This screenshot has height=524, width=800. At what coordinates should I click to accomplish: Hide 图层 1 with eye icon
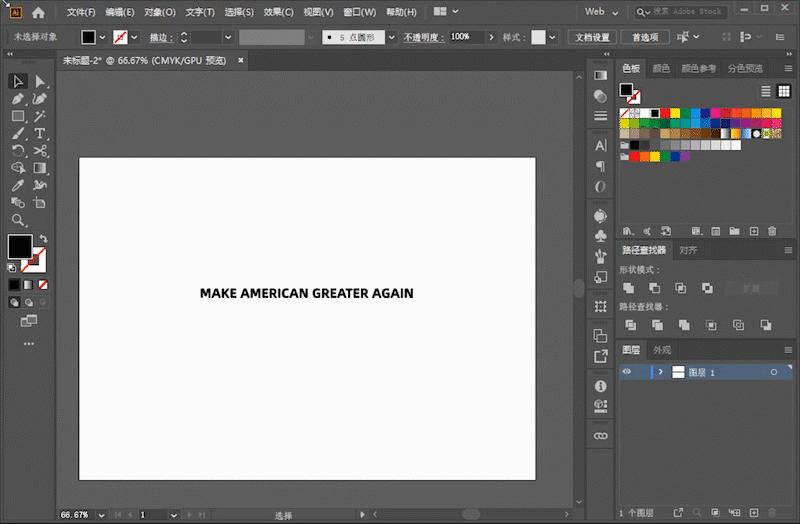click(627, 372)
